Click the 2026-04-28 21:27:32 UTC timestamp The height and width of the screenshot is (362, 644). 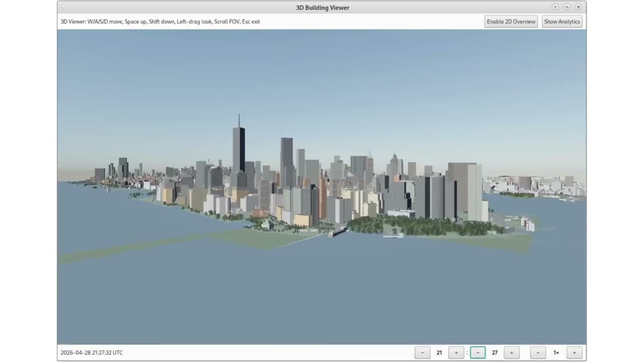[92, 353]
